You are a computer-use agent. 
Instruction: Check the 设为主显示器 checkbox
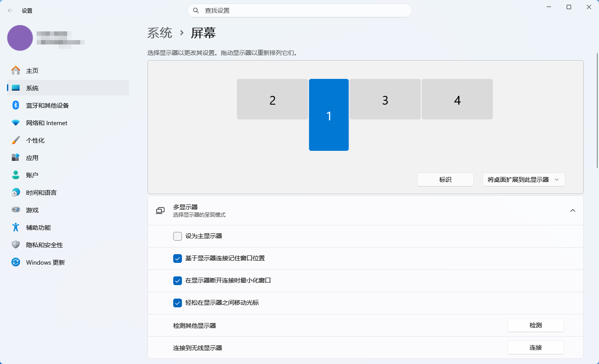(x=178, y=236)
